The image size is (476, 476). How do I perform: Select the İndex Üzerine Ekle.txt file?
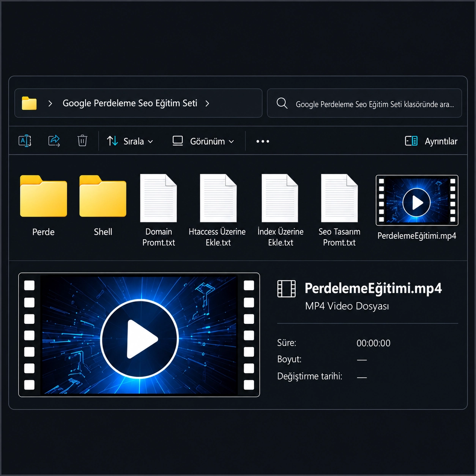pos(281,211)
